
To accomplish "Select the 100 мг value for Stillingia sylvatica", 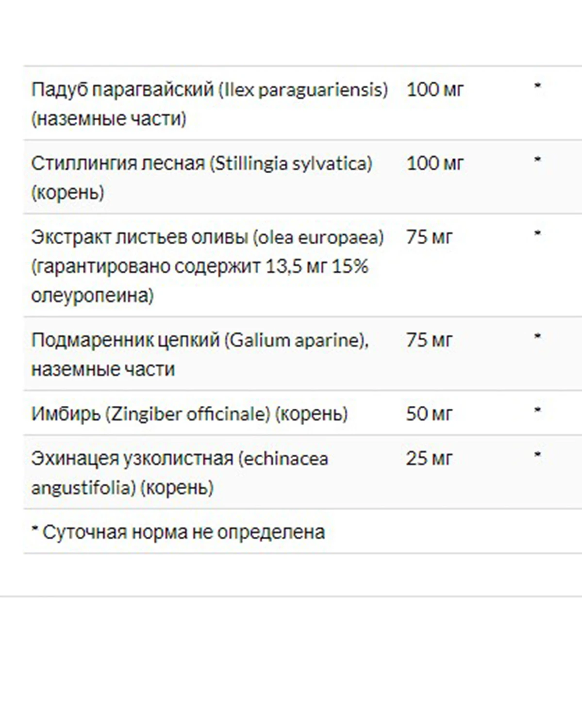I will tap(435, 163).
